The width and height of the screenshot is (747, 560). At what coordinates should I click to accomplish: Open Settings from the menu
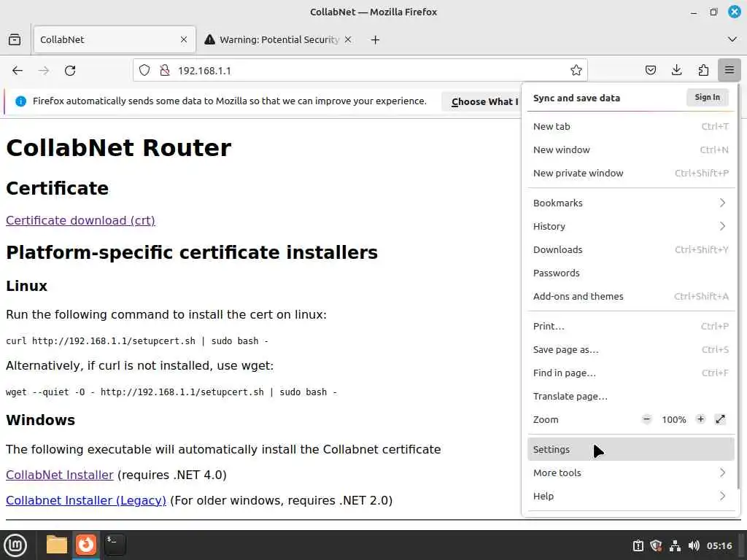point(631,449)
